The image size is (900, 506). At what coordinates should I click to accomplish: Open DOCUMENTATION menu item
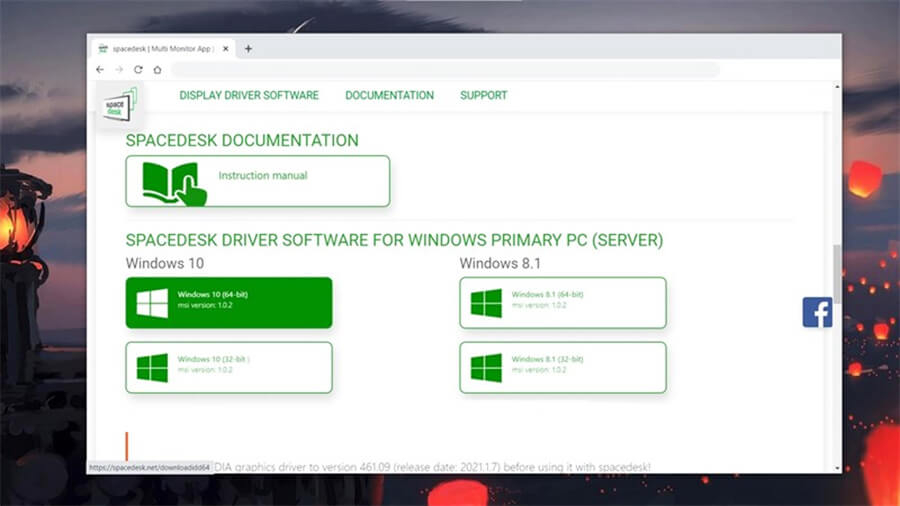[389, 95]
